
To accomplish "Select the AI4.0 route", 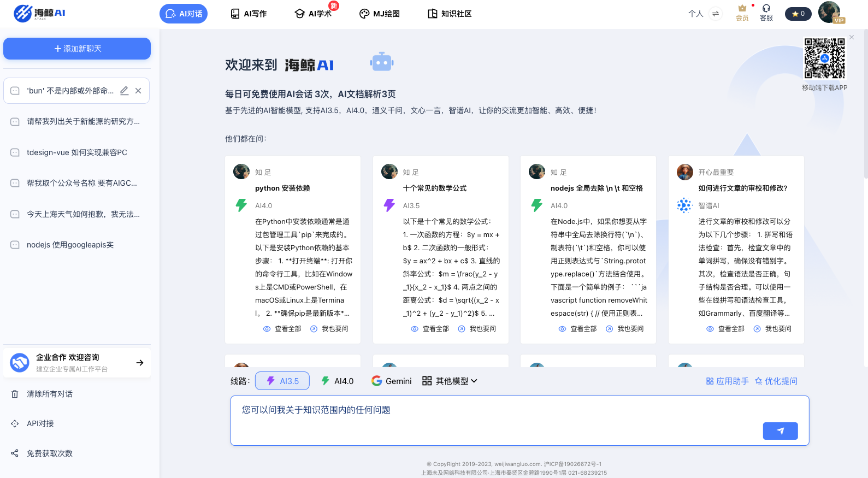I will [x=337, y=381].
